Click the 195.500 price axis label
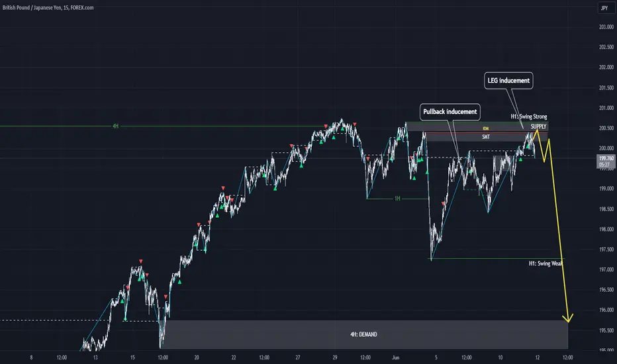 (x=606, y=330)
